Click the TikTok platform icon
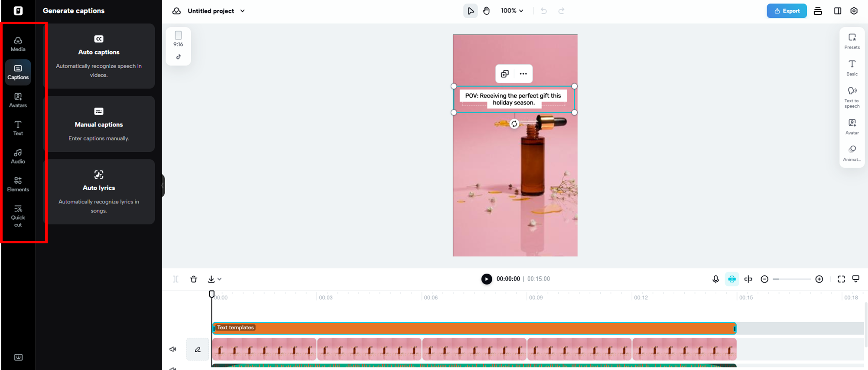This screenshot has width=868, height=370. click(x=178, y=57)
